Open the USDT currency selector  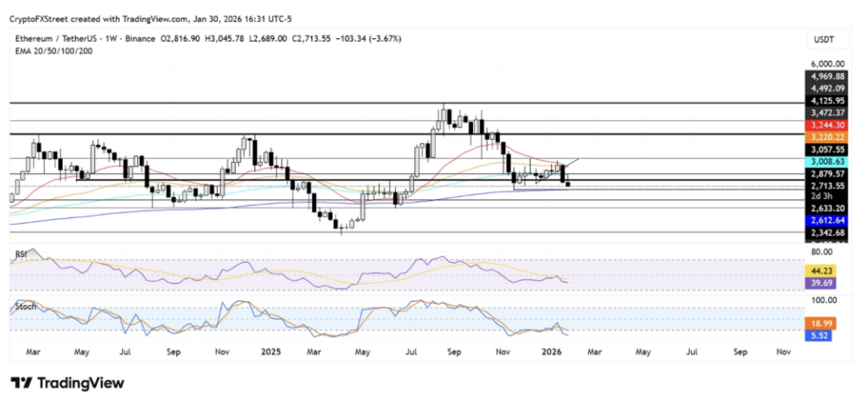821,39
